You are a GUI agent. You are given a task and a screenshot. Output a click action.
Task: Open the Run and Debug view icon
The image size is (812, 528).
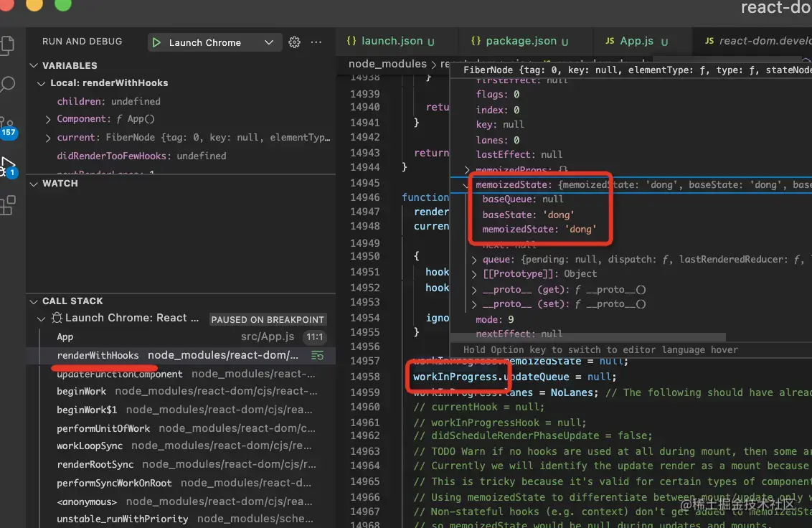coord(9,167)
